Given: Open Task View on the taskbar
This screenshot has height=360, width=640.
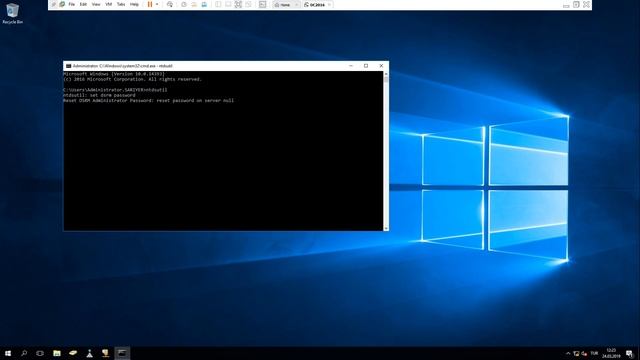Looking at the screenshot, I should click(40, 353).
